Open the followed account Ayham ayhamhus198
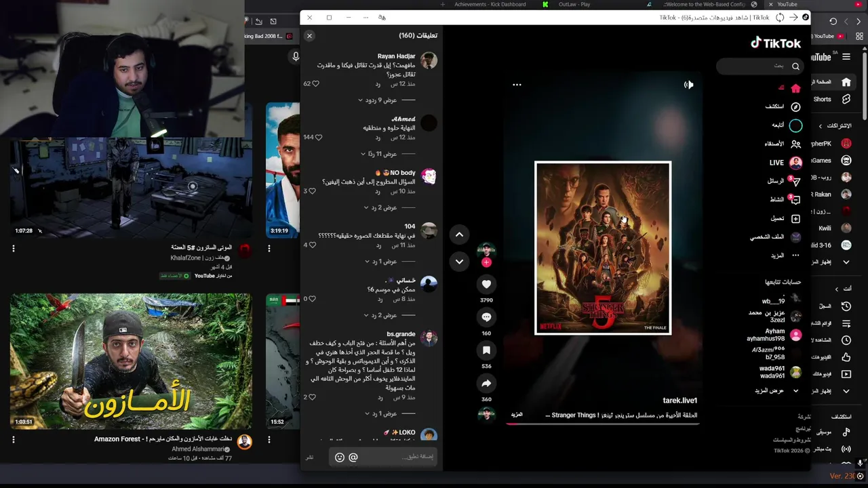 [774, 335]
